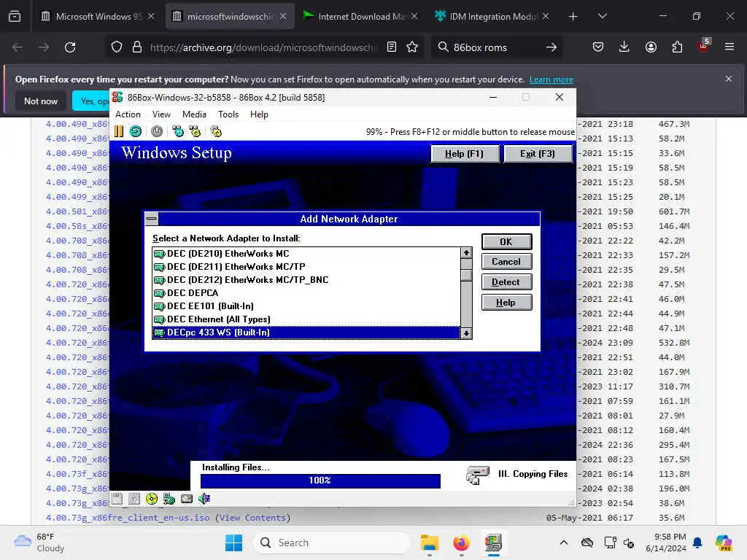This screenshot has height=560, width=747.
Task: Switch to Internet Download Manager tab
Action: (361, 16)
